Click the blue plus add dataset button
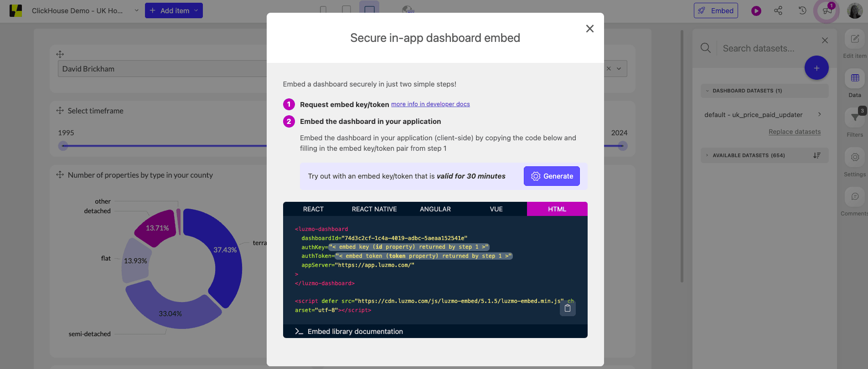 coord(816,68)
